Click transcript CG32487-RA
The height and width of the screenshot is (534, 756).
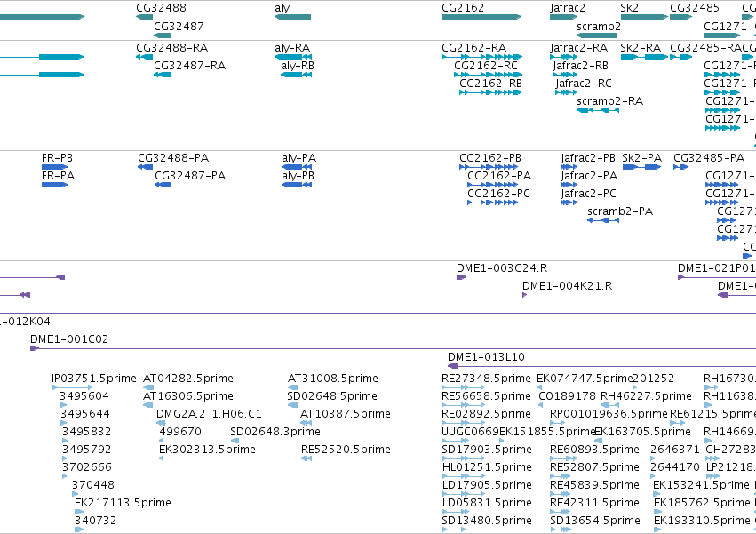(x=190, y=66)
